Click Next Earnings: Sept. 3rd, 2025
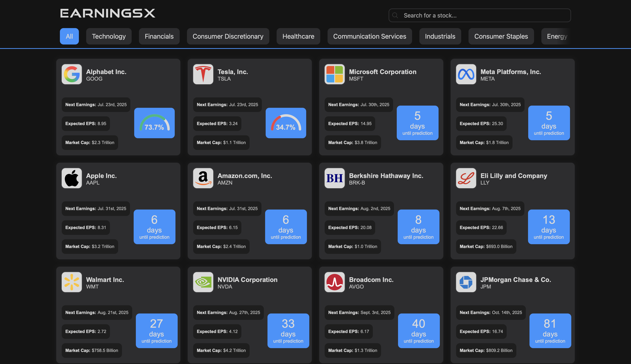 [x=359, y=313]
